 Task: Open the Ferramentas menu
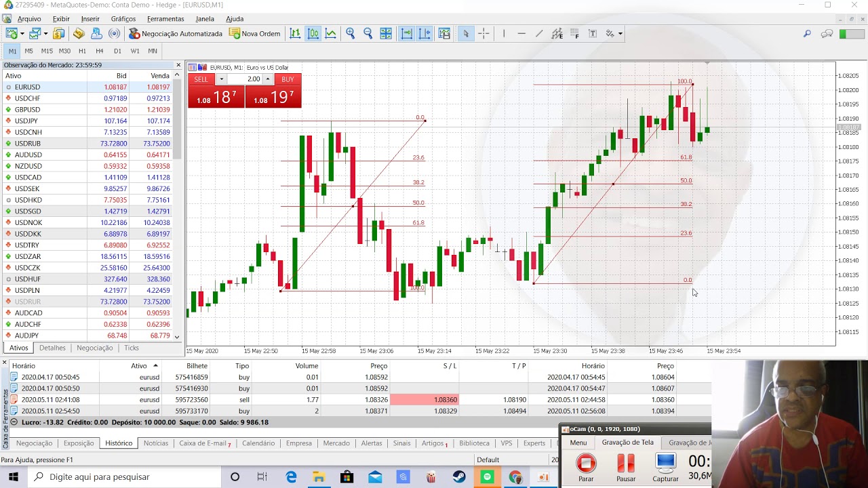165,19
